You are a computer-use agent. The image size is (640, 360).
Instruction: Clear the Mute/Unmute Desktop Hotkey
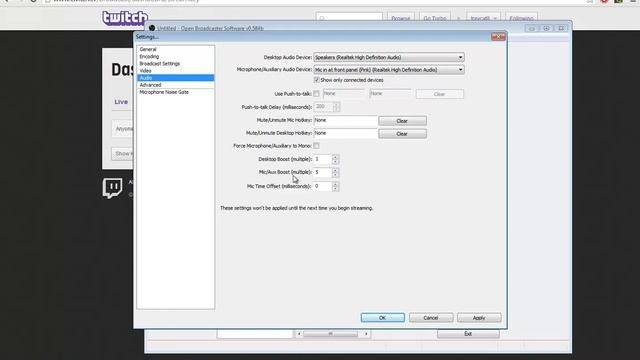402,134
